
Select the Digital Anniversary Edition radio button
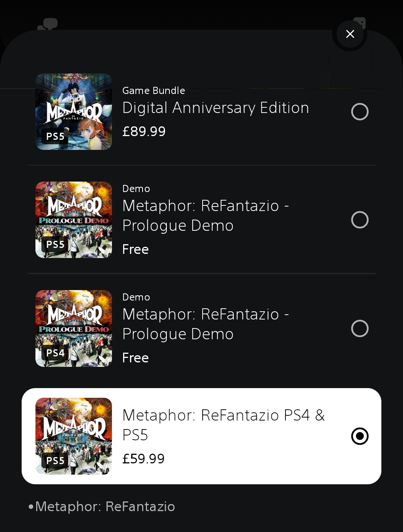(x=360, y=111)
